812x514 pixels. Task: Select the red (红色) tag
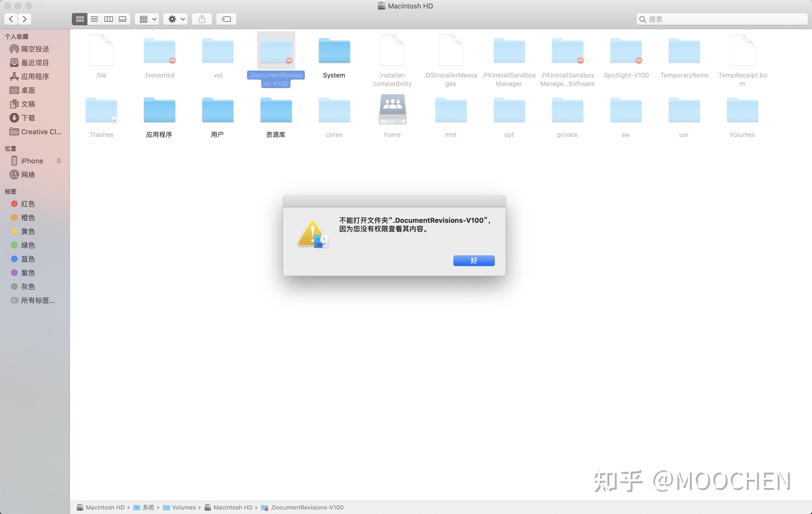click(28, 204)
